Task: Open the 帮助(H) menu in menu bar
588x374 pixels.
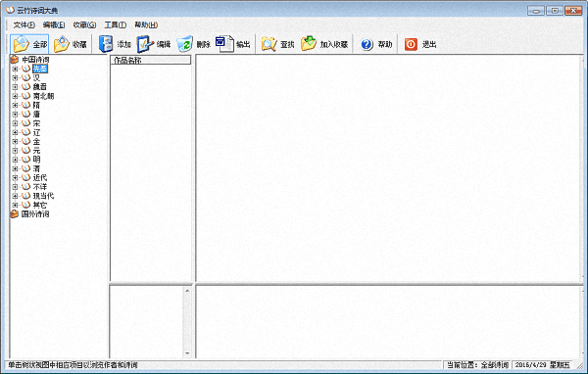Action: click(146, 24)
